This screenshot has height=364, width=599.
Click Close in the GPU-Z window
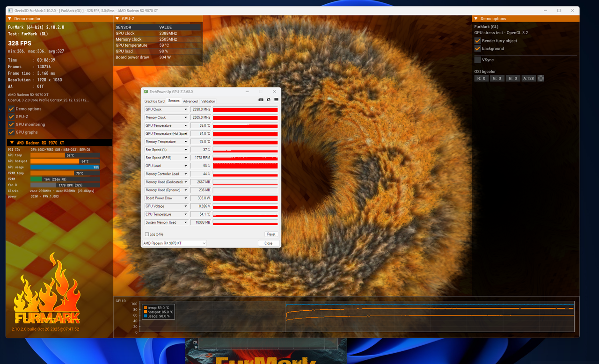268,243
